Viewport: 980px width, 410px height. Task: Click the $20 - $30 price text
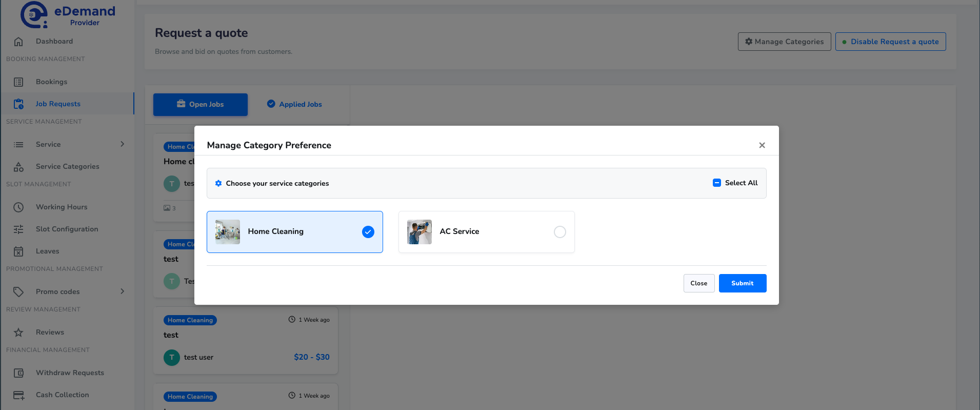click(312, 357)
